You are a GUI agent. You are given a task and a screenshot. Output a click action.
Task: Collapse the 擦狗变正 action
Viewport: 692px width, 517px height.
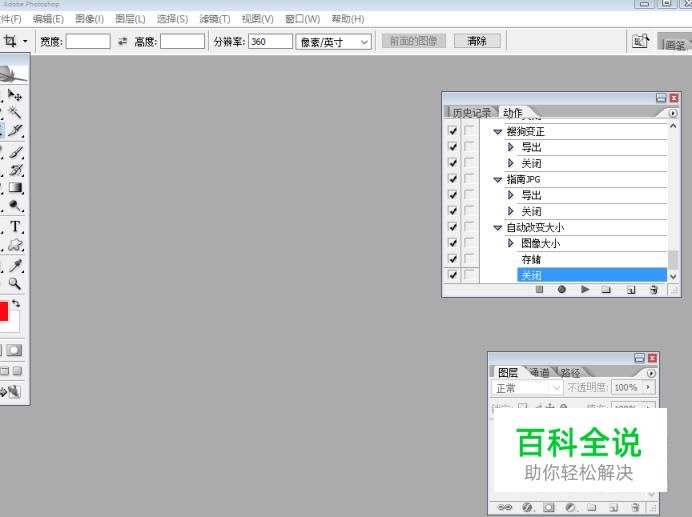[x=498, y=132]
